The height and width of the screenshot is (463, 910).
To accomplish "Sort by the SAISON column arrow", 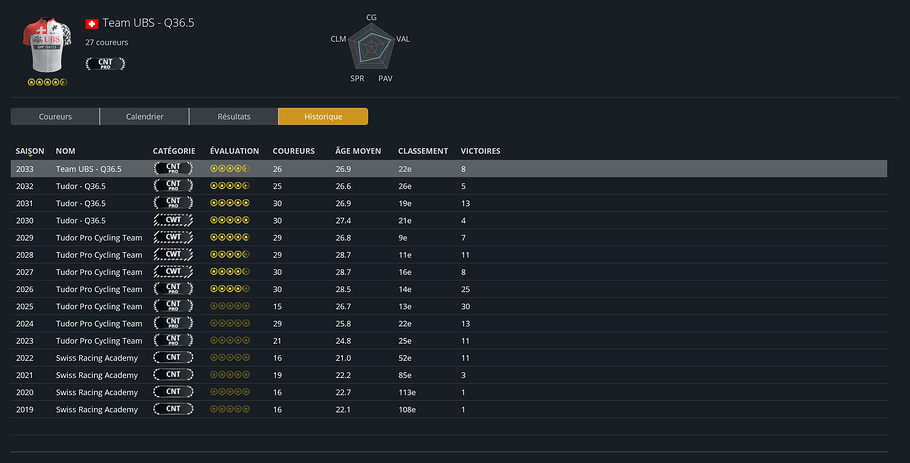I will (30, 156).
